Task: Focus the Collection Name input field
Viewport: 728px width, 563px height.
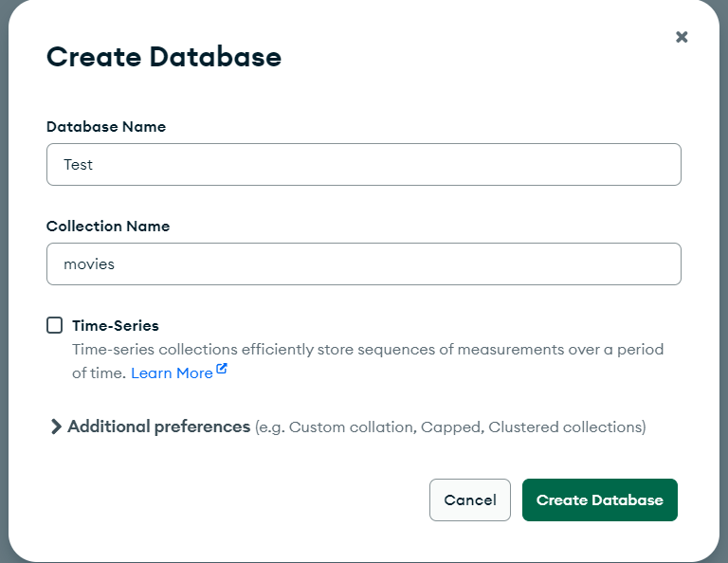Action: coord(363,263)
